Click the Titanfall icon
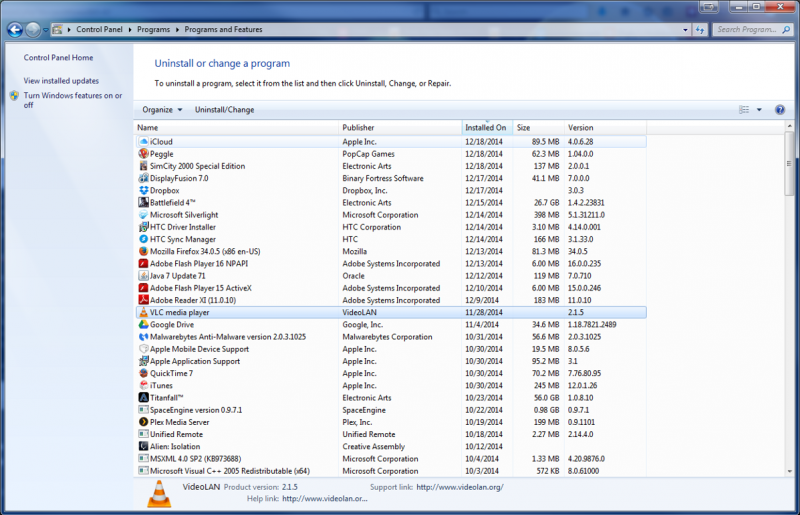The height and width of the screenshot is (515, 800). (143, 398)
